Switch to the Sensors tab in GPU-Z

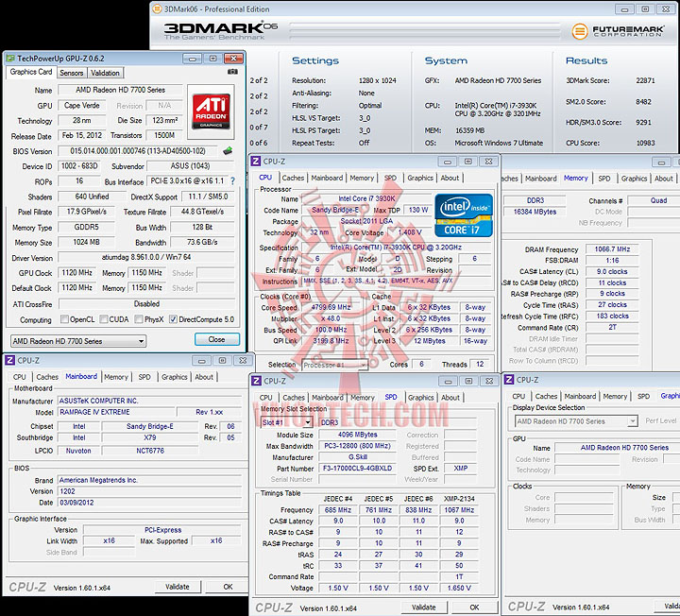pyautogui.click(x=72, y=73)
